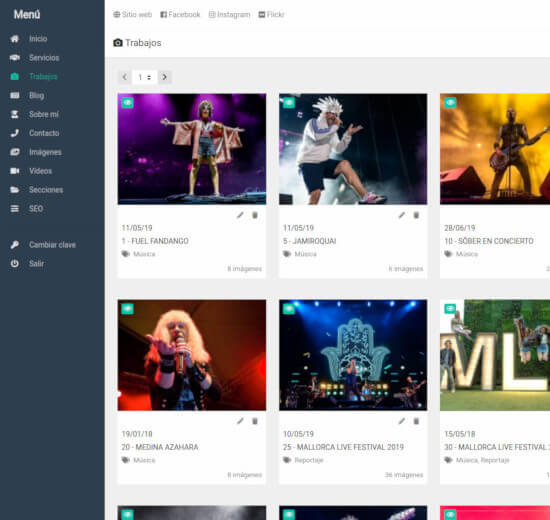This screenshot has height=520, width=550.
Task: Open the Mallorca Live Festival 2019 thumbnail
Action: click(353, 355)
